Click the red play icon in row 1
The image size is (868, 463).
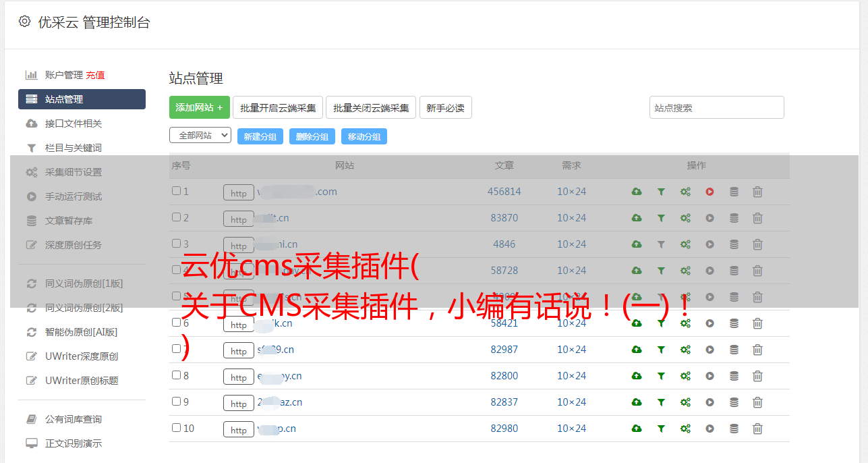[710, 192]
